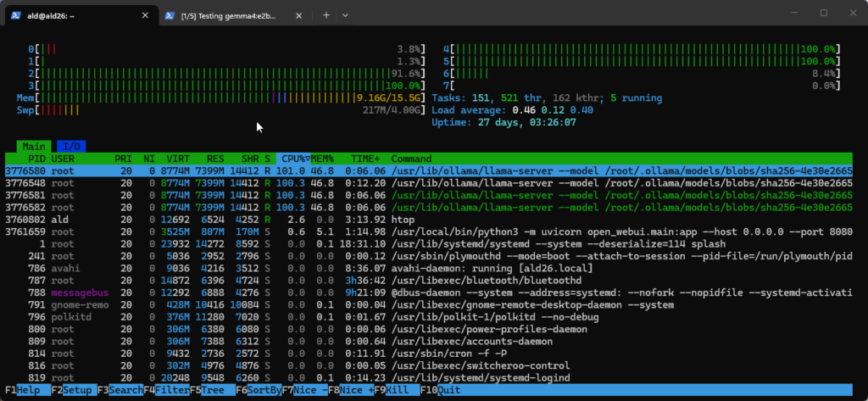Toggle the CPU% sort column header
Viewport: 868px width, 401px height.
click(x=292, y=159)
